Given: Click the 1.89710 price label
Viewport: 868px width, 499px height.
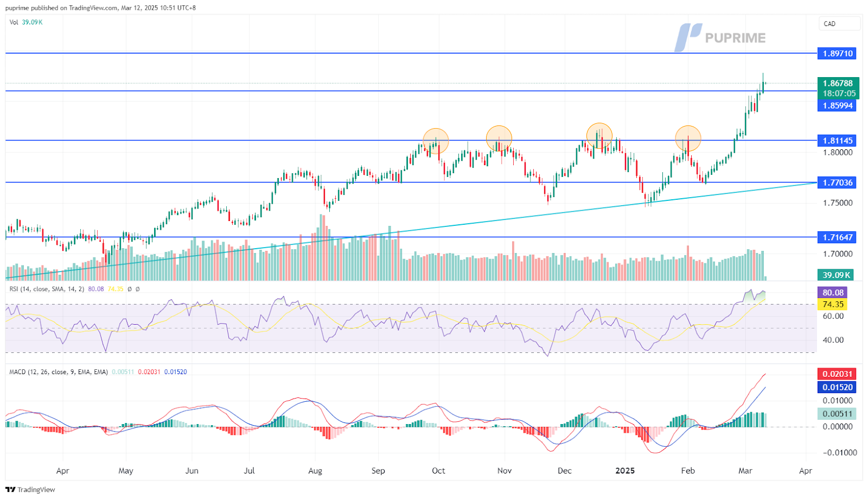Looking at the screenshot, I should point(838,53).
